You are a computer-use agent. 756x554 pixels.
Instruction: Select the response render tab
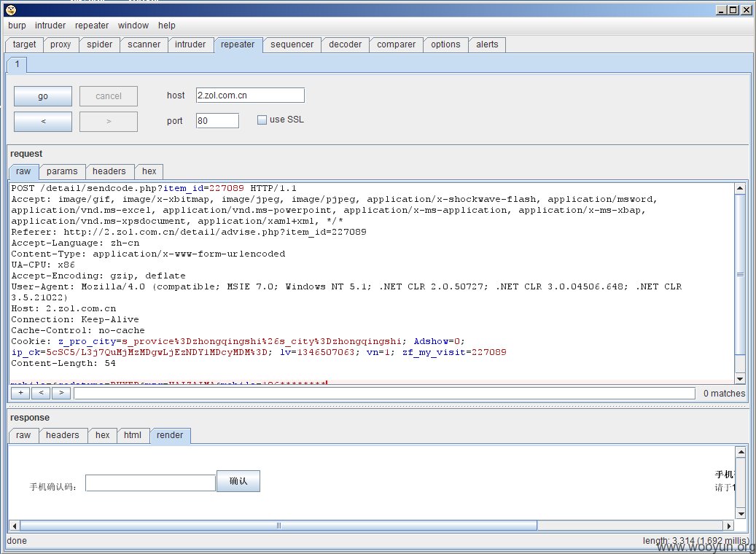pyautogui.click(x=170, y=435)
